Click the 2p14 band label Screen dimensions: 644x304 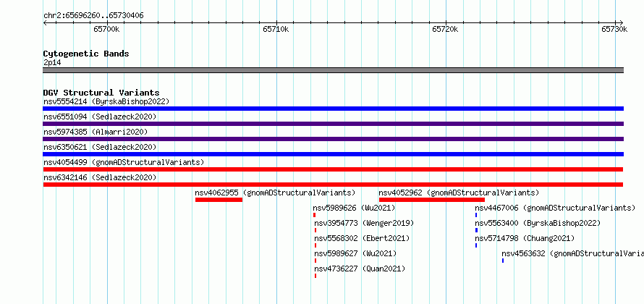click(x=52, y=62)
